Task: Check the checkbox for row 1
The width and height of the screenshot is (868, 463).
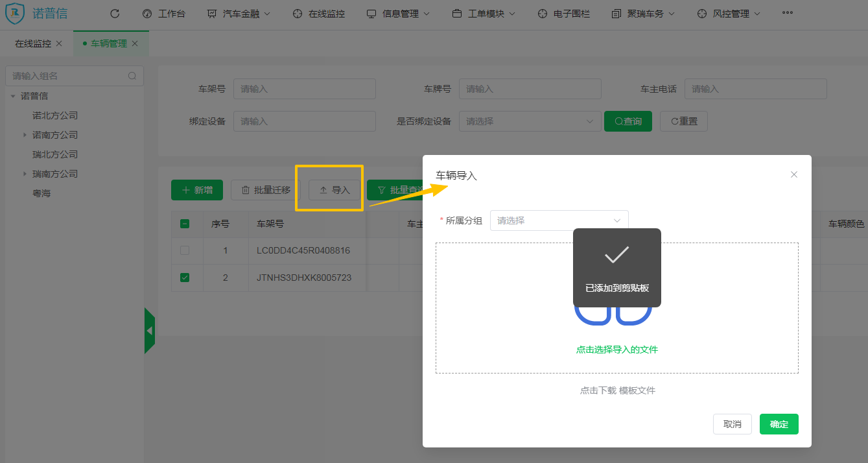Action: coord(185,250)
